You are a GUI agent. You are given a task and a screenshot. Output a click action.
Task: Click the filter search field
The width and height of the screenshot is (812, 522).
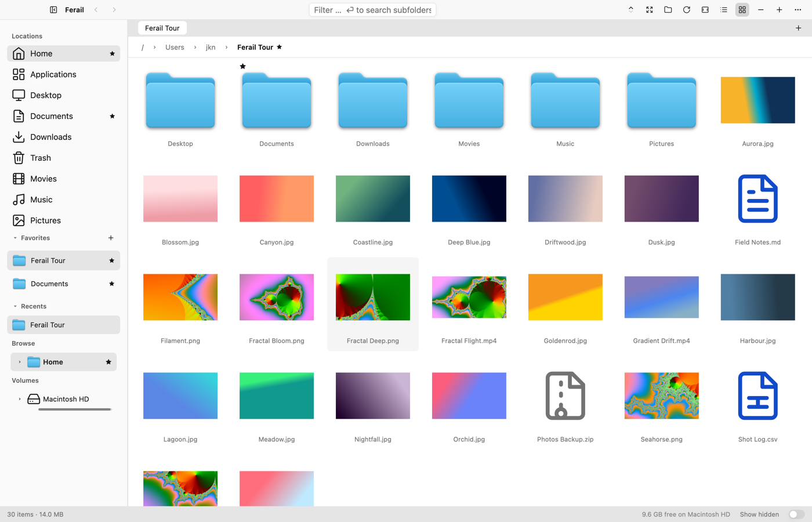(x=372, y=10)
